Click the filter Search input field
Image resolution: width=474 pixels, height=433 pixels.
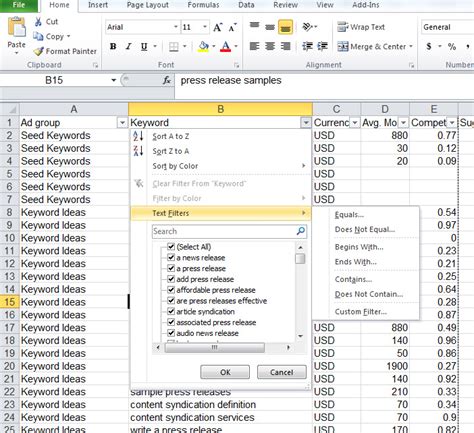[224, 231]
